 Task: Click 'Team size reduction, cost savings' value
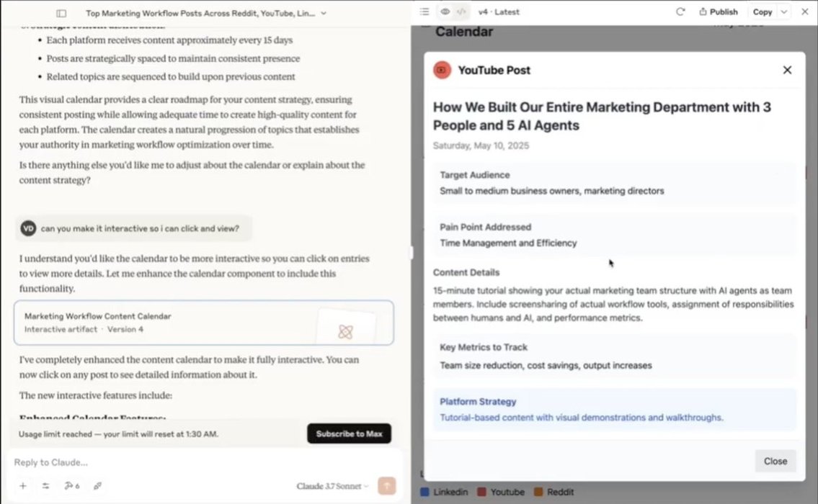tap(546, 365)
